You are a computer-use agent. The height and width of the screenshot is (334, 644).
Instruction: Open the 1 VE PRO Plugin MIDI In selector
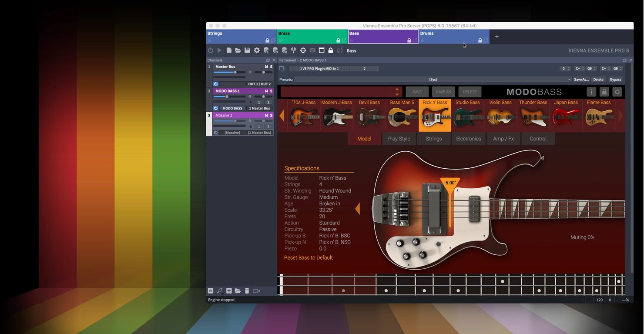pos(319,69)
